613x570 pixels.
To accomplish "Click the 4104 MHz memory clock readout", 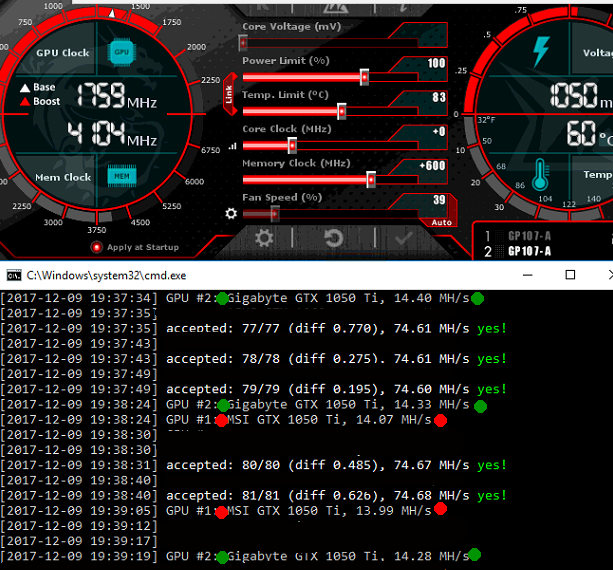I will point(112,134).
